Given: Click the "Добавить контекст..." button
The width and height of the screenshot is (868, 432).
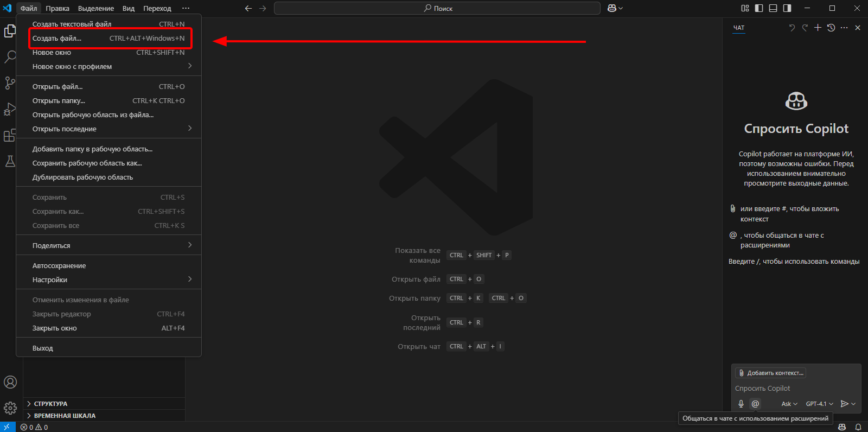Looking at the screenshot, I should click(x=770, y=373).
